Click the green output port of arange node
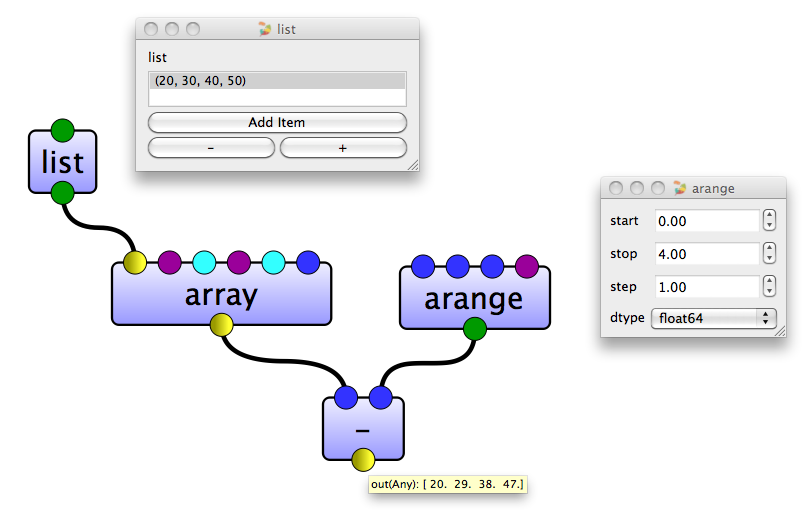809x515 pixels. (475, 329)
